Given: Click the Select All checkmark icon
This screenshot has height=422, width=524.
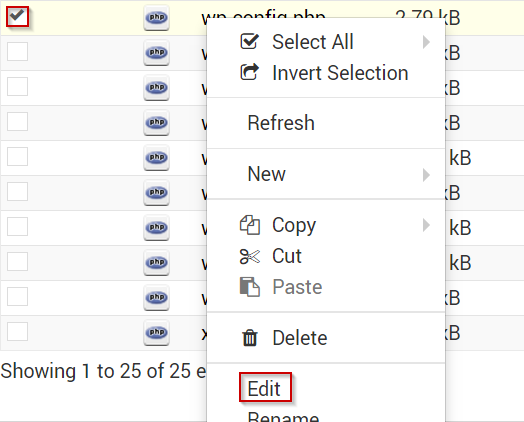Looking at the screenshot, I should click(249, 41).
